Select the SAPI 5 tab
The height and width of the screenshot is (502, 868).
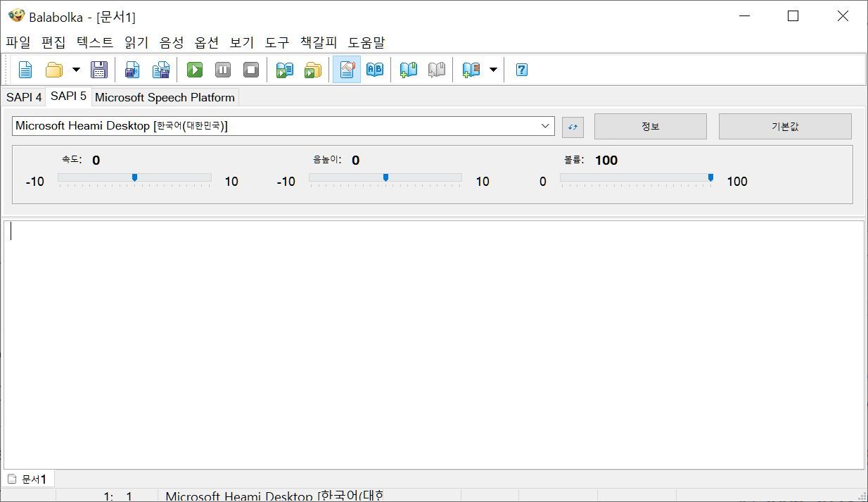68,96
